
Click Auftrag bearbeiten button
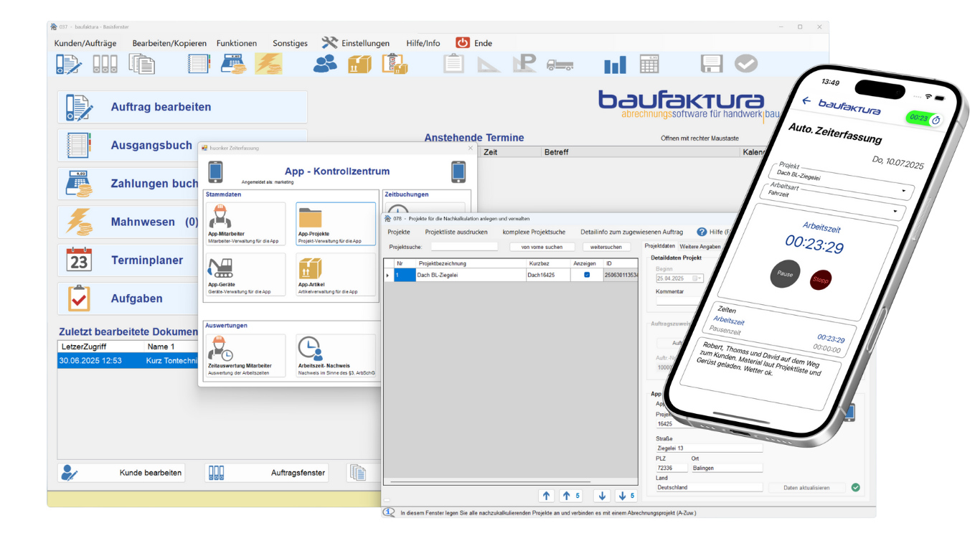pos(182,107)
